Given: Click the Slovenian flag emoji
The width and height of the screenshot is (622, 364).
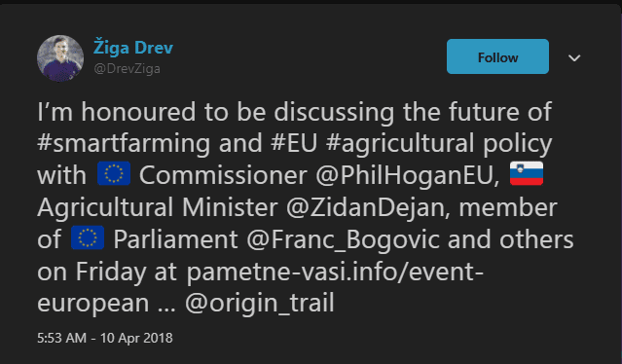Looking at the screenshot, I should (527, 173).
